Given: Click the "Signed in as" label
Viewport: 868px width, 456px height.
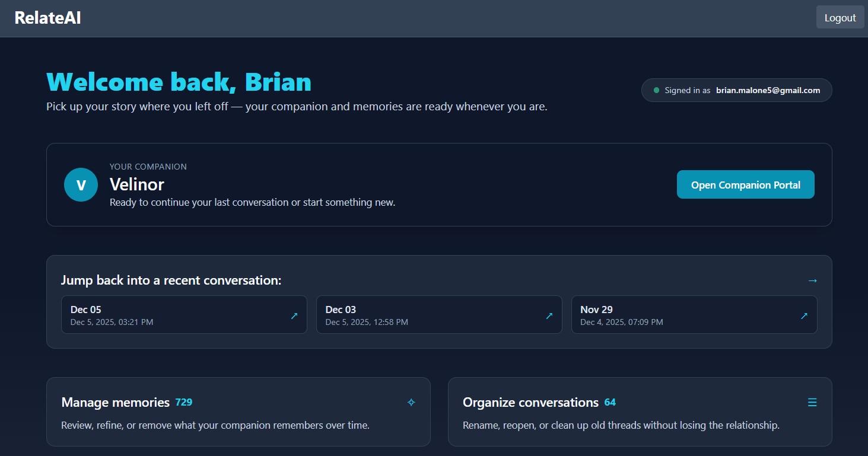Looking at the screenshot, I should pos(688,90).
